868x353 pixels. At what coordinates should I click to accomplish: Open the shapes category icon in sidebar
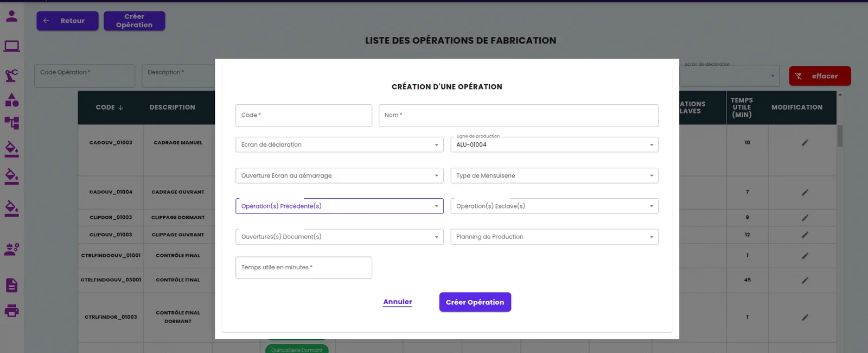click(11, 100)
